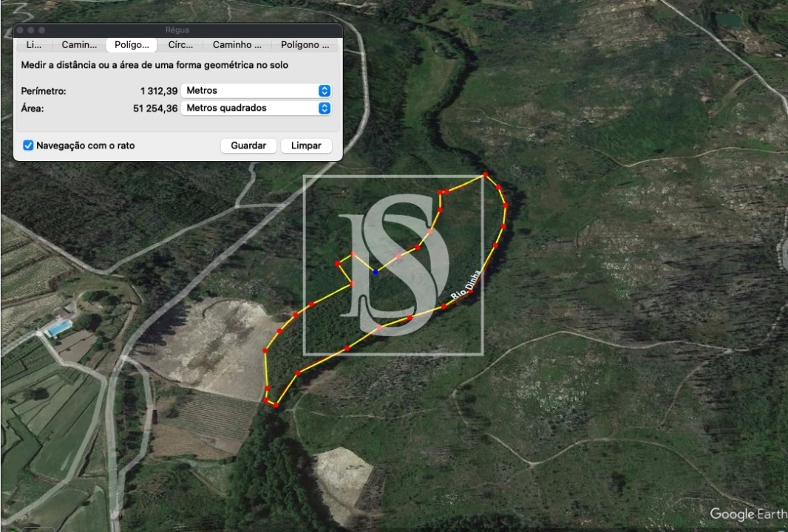Image resolution: width=788 pixels, height=532 pixels.
Task: Open the perimeter units dropdown showing Metros
Action: coord(255,91)
